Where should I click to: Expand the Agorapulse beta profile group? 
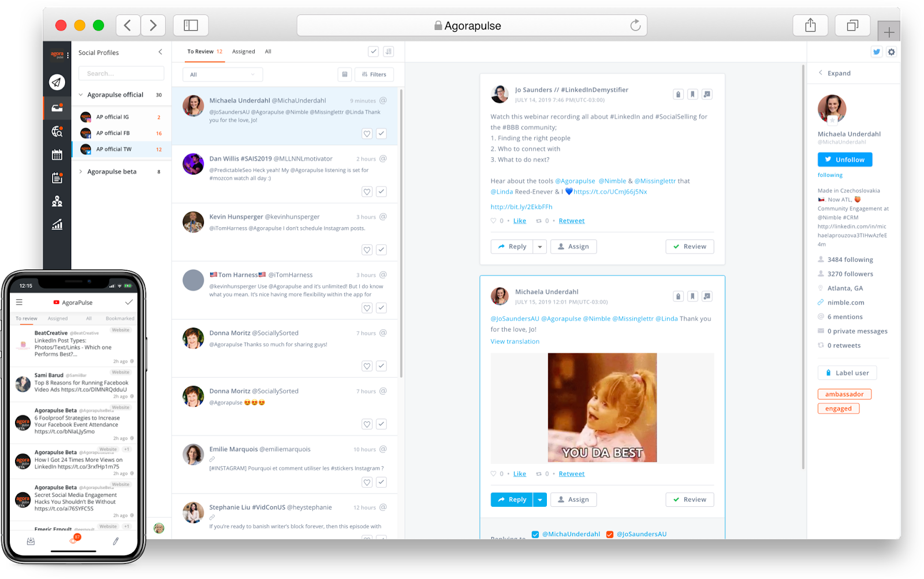tap(80, 171)
